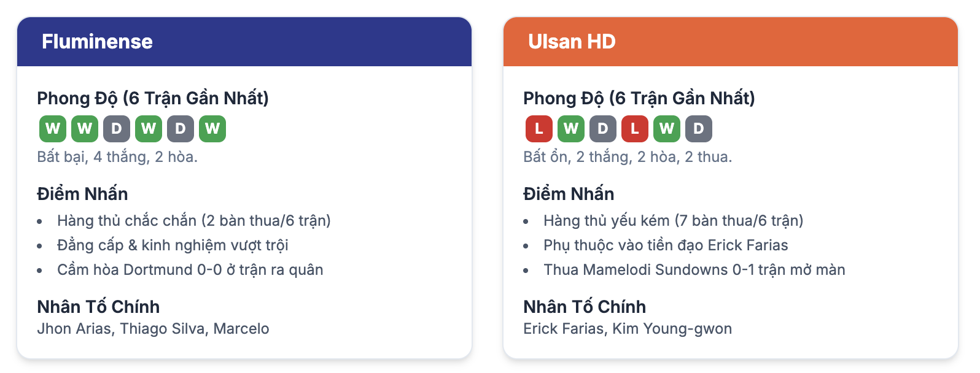Select Ulsan HD's first red L badge
Screen dimensions: 980x373
pos(539,129)
